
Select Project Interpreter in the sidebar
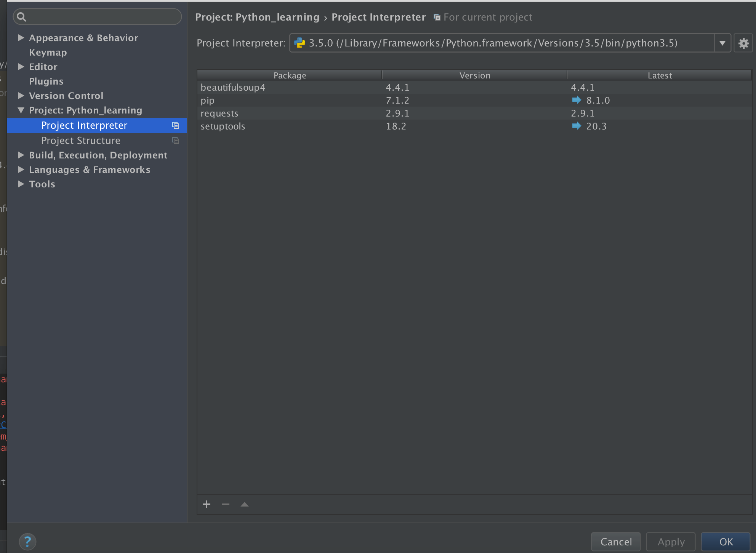(x=97, y=125)
